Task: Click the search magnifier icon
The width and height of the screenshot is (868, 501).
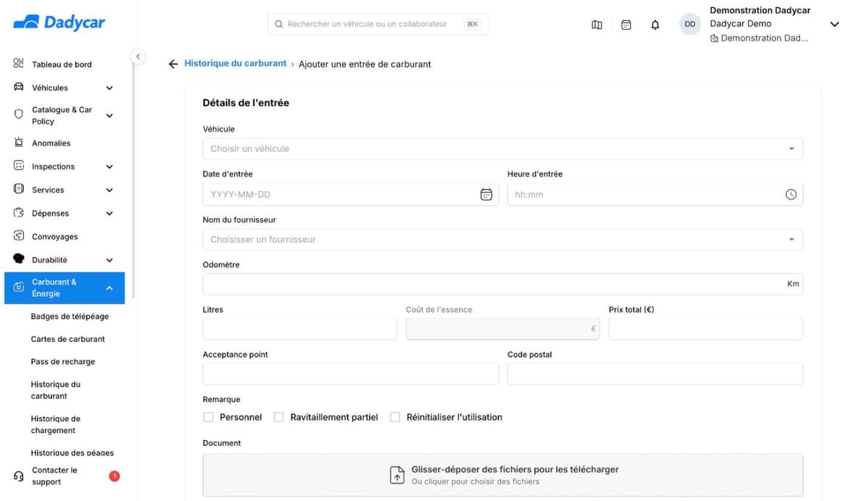Action: [279, 24]
